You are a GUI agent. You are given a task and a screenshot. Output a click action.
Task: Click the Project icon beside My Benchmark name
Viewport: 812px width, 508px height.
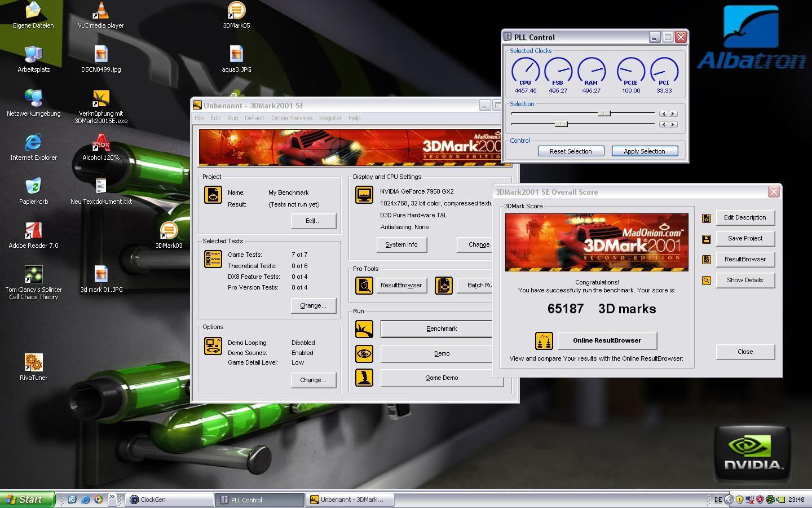[x=213, y=195]
